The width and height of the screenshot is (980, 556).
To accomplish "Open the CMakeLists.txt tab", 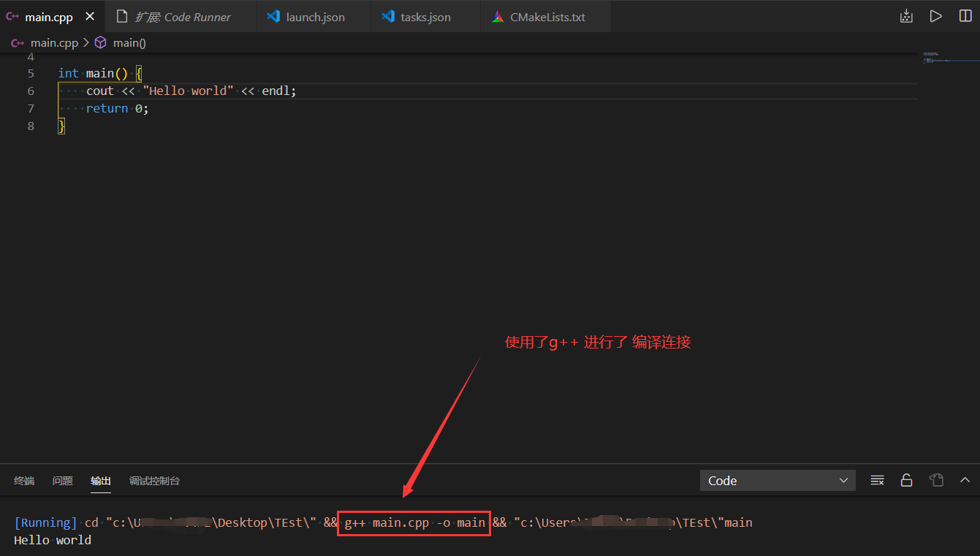I will (x=547, y=17).
